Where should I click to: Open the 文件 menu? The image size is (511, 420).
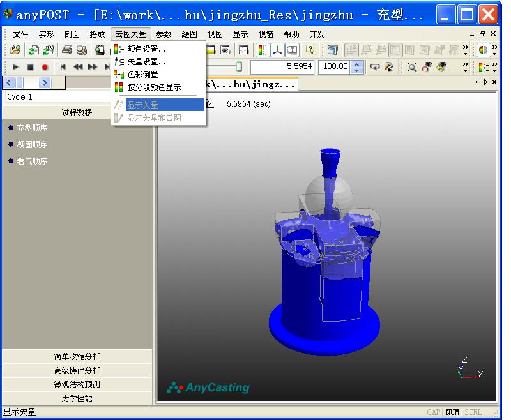click(20, 34)
